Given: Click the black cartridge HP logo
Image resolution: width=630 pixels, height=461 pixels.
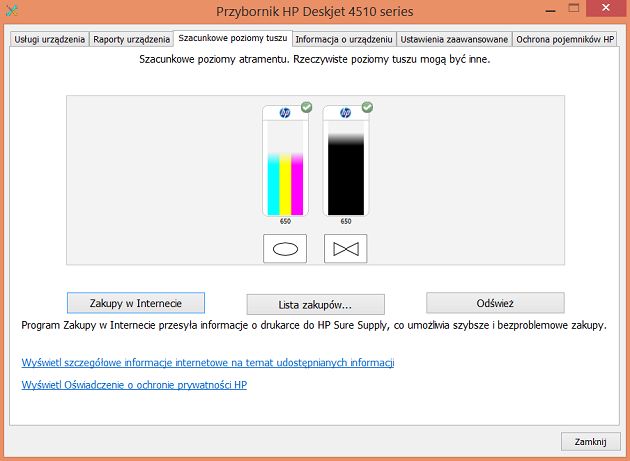Looking at the screenshot, I should [x=346, y=113].
